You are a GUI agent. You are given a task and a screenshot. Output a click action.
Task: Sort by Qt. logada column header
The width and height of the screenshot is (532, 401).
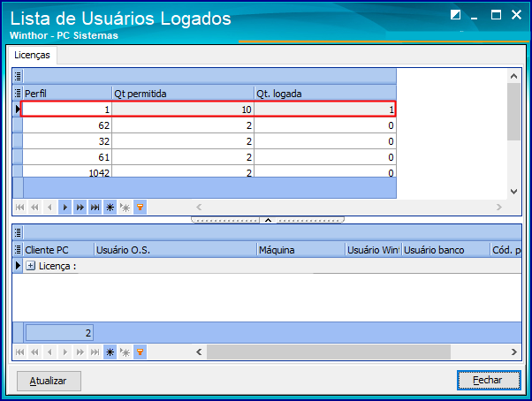(x=325, y=94)
